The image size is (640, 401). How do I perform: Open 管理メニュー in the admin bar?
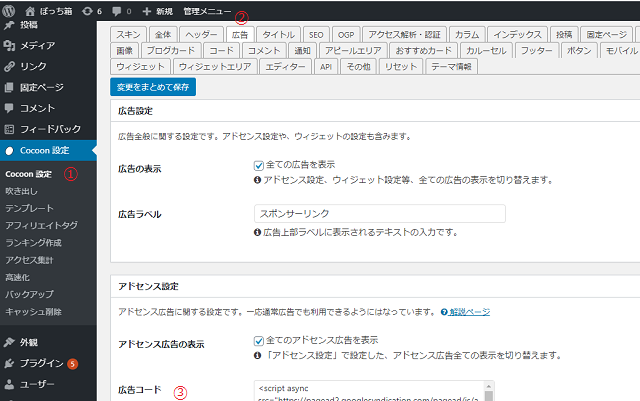(206, 9)
